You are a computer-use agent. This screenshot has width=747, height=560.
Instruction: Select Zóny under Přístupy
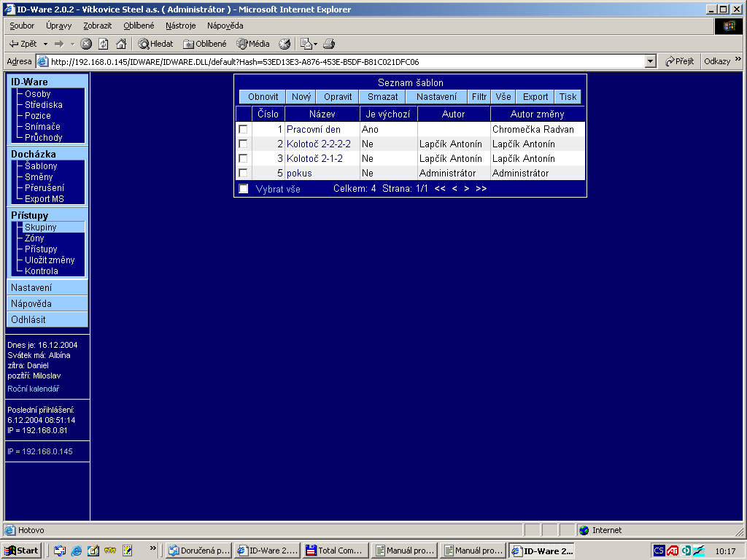34,238
